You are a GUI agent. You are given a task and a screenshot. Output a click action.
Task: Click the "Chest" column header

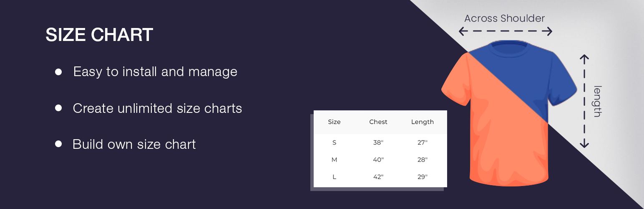tap(378, 122)
